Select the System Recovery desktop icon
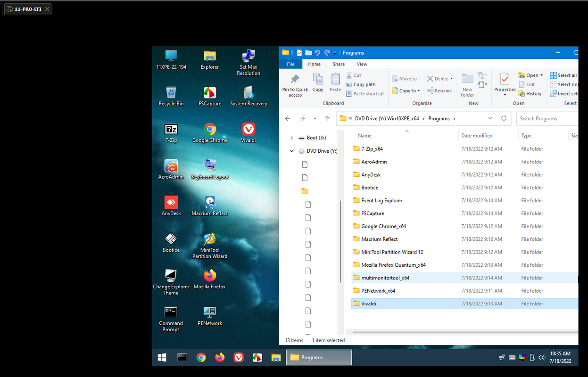588x377 pixels. click(248, 96)
